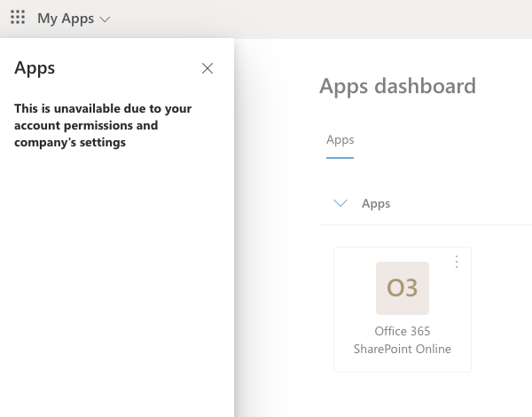Click empty space in Apps side panel

115,284
